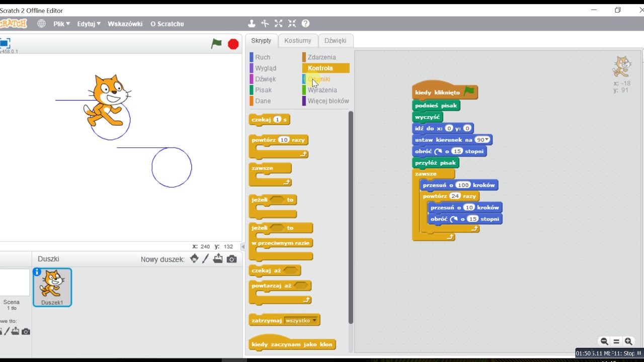Edit the 100 kroków value
The height and width of the screenshot is (362, 644).
click(462, 185)
